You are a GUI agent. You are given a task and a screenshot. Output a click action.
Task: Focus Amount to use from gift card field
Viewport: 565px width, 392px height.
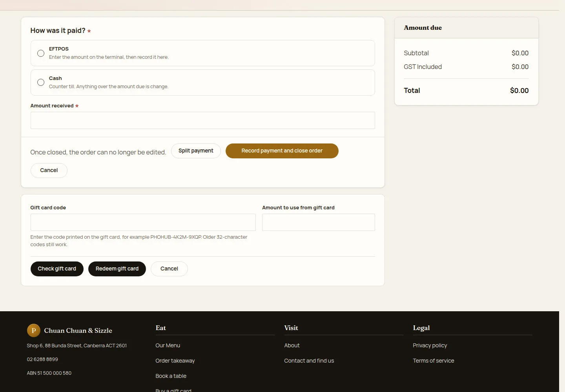pyautogui.click(x=318, y=222)
